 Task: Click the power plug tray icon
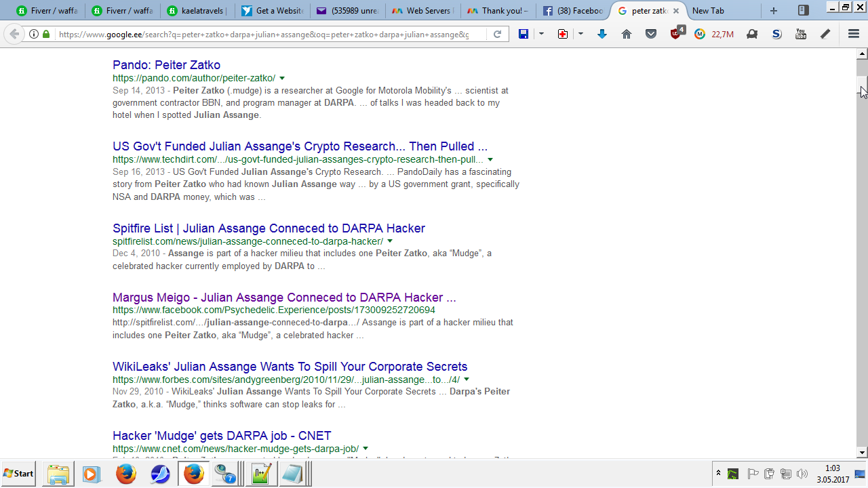click(x=769, y=474)
